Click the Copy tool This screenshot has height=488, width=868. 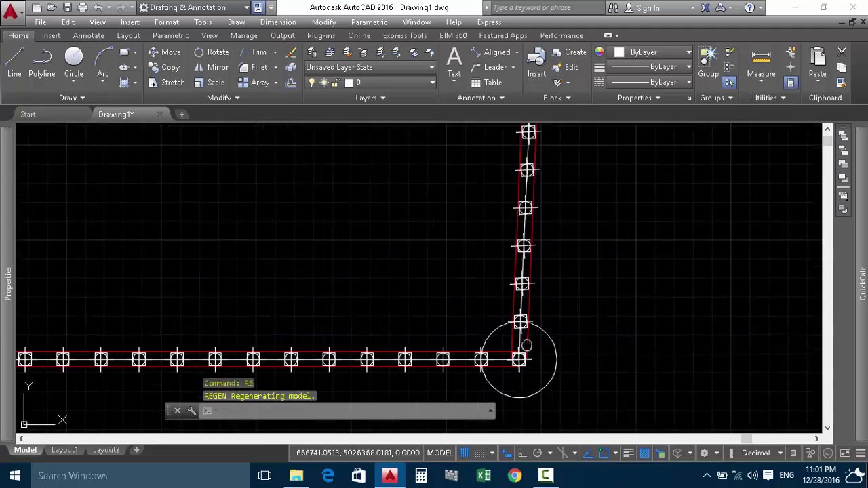163,67
